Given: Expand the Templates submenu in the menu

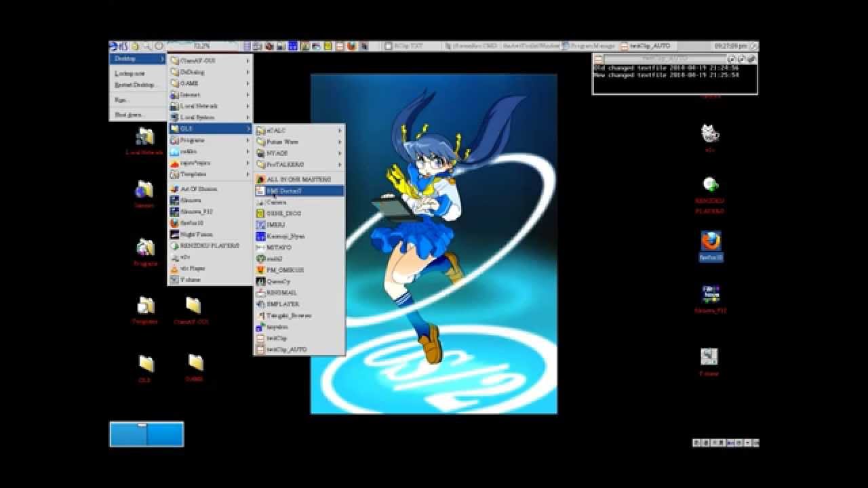Looking at the screenshot, I should [x=210, y=174].
